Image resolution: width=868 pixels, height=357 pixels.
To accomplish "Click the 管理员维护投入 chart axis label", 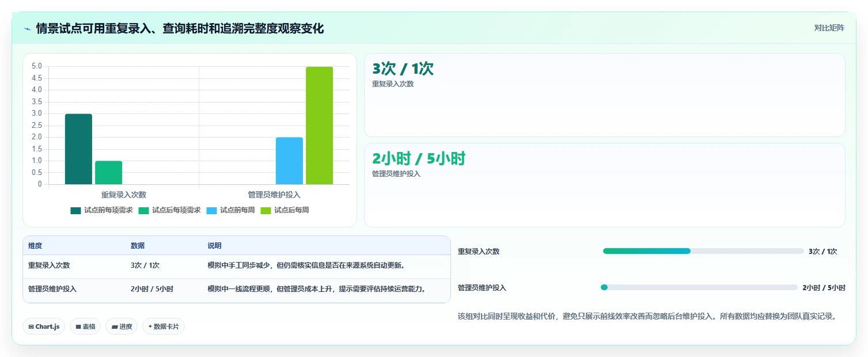I will tap(274, 195).
